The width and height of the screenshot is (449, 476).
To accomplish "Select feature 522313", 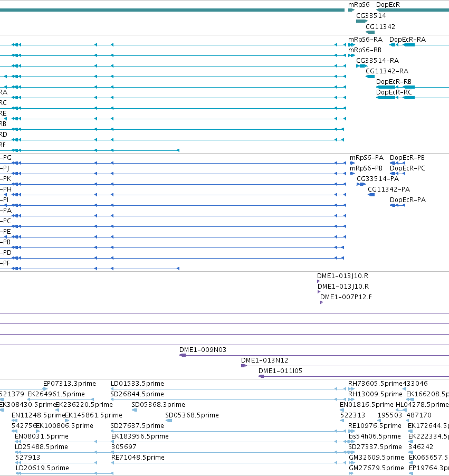I will [x=342, y=421].
